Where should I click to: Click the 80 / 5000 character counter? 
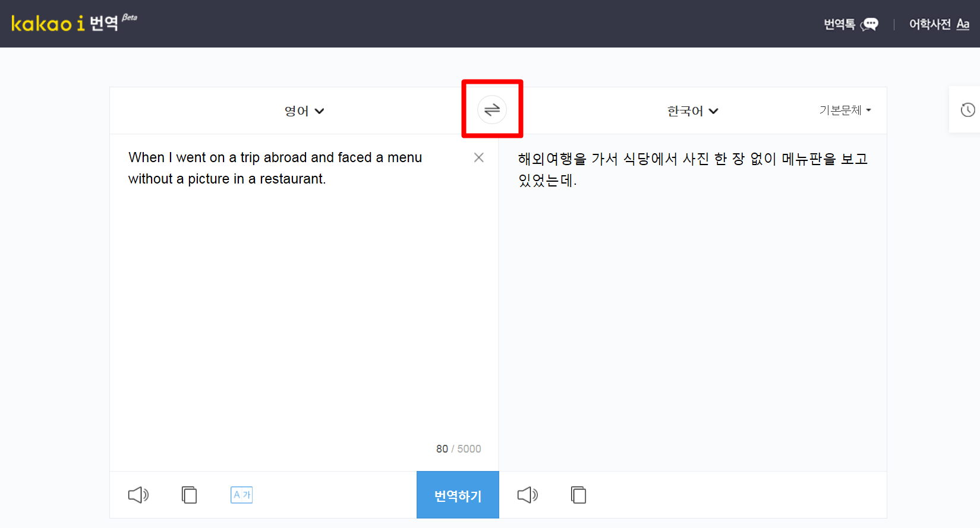point(458,449)
